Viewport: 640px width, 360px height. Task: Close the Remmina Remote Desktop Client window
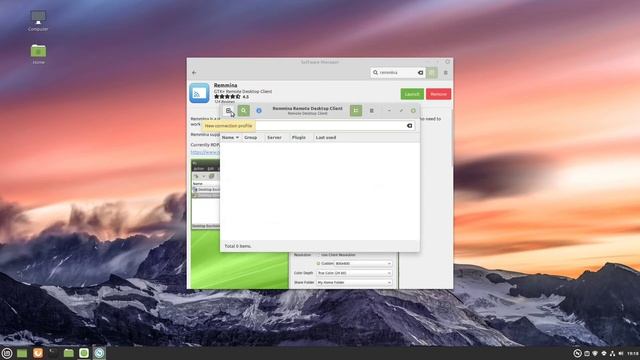(413, 111)
